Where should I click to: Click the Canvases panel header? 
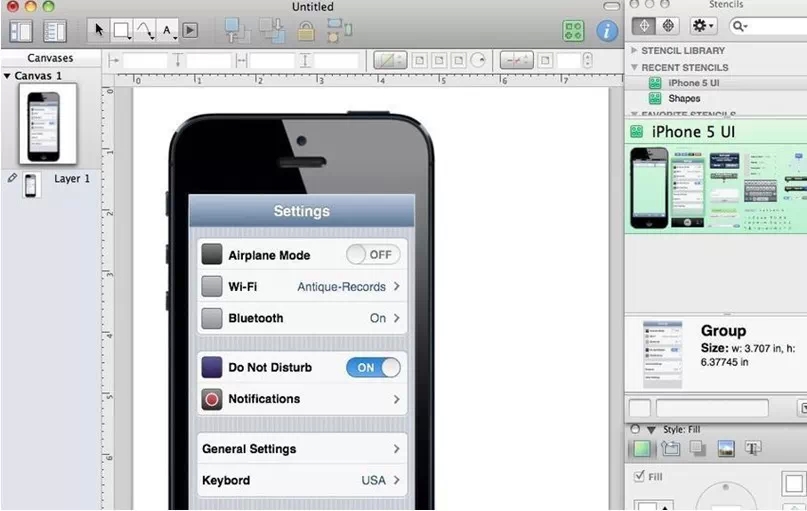50,58
